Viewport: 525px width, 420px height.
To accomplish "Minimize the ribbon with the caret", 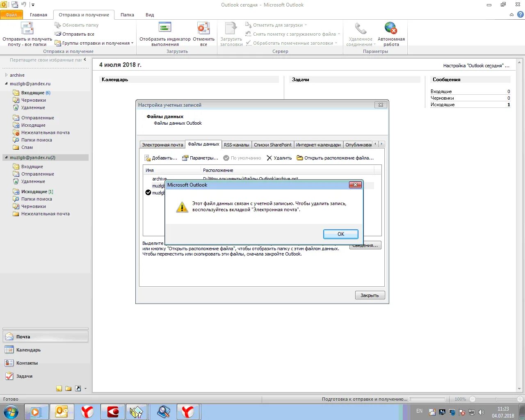I will point(511,15).
